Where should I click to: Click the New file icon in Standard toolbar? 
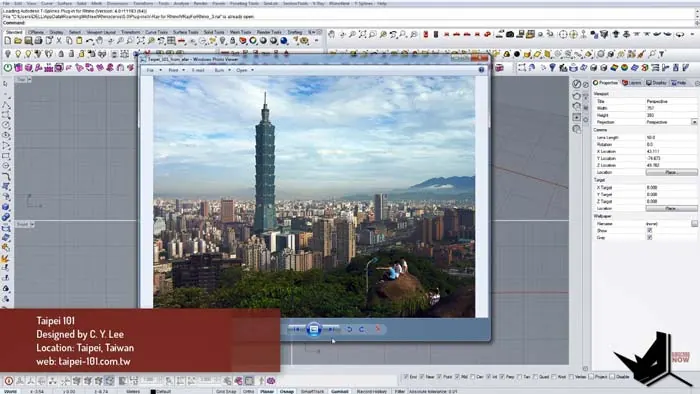(8, 41)
